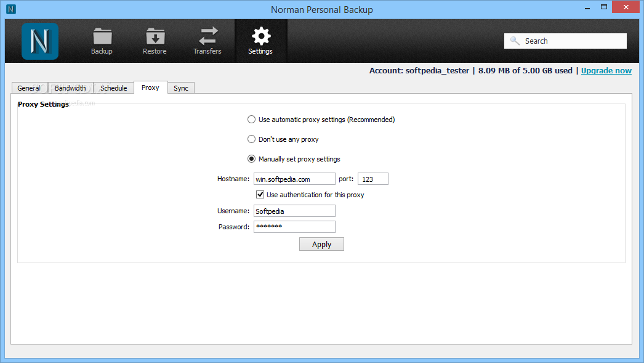Switch to the General tab
644x363 pixels.
coord(29,88)
